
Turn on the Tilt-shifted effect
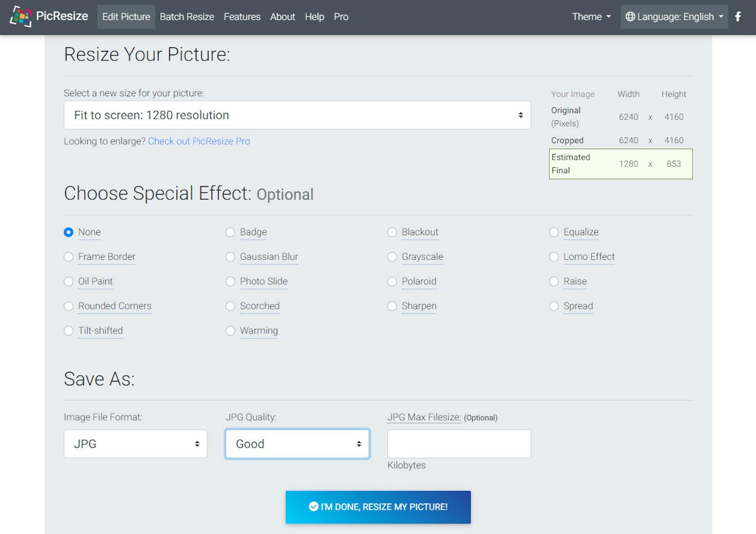point(69,331)
